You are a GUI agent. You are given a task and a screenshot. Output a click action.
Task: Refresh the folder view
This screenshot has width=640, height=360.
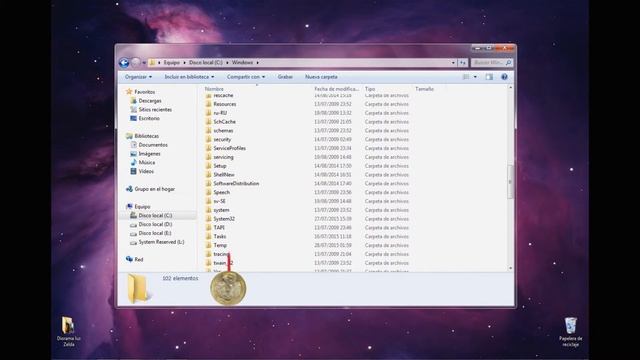pos(463,63)
